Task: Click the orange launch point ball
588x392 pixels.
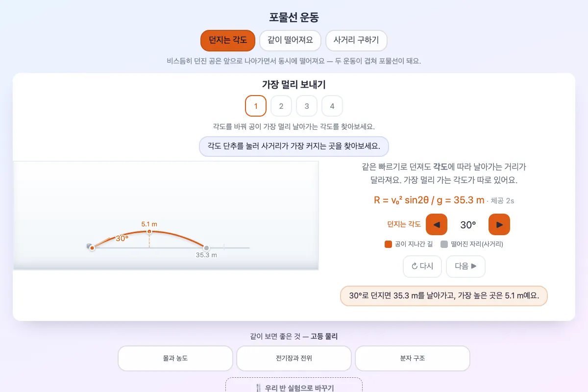Action: click(92, 248)
